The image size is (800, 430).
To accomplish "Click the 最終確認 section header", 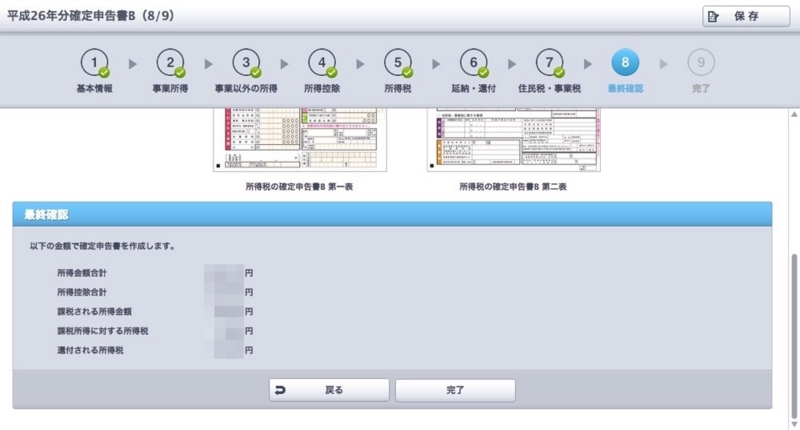I will tap(392, 214).
